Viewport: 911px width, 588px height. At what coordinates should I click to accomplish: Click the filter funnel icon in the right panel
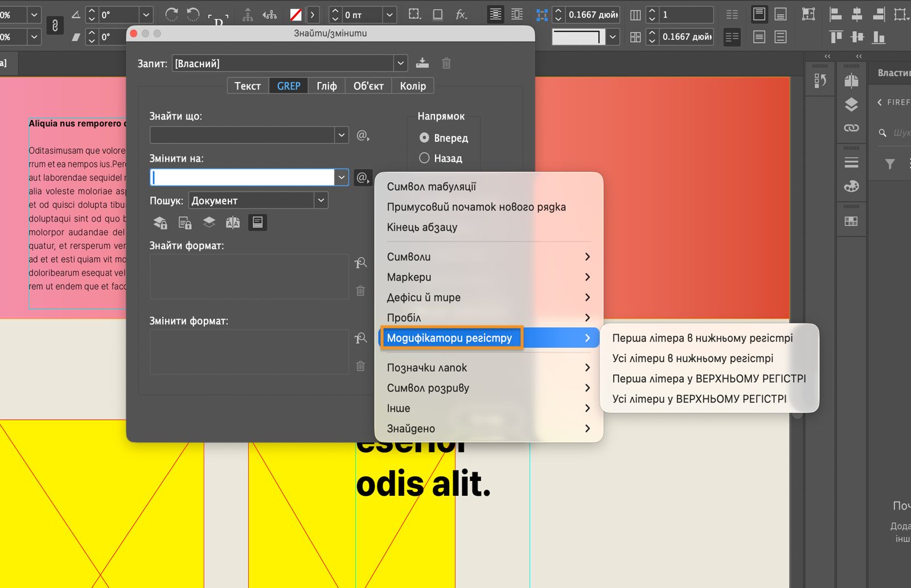[890, 165]
